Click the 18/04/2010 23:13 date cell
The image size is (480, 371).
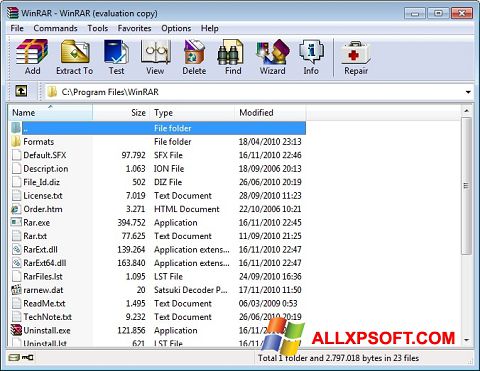tap(270, 142)
